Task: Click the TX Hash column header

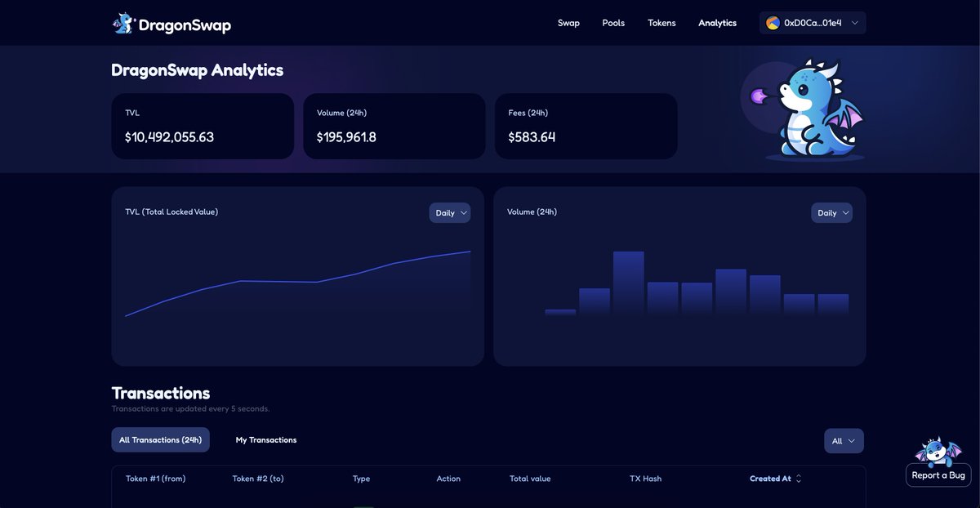Action: (x=645, y=479)
